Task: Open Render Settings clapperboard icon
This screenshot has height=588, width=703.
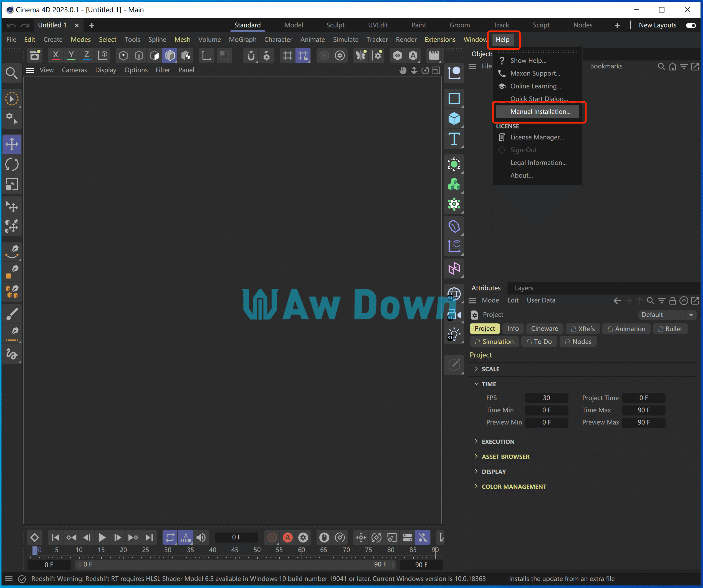Action: 434,55
